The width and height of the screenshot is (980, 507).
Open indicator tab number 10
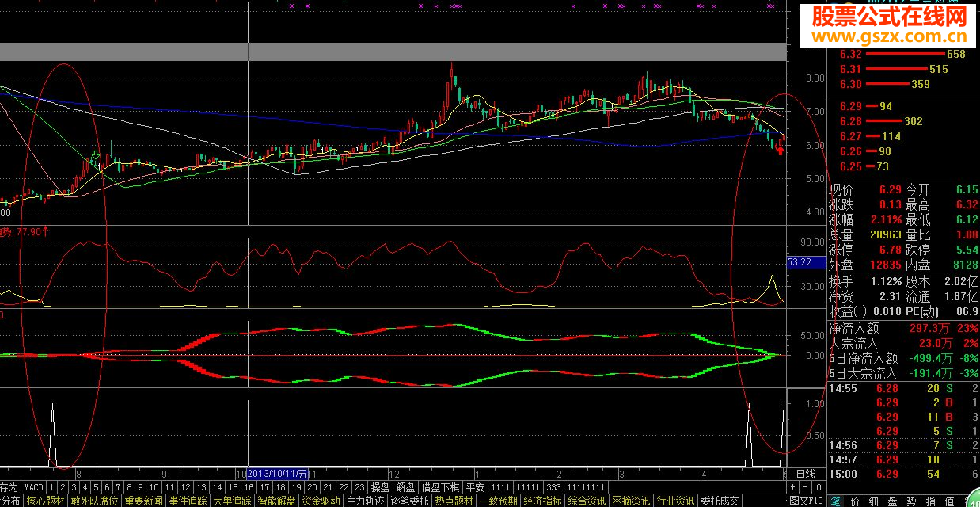[154, 487]
